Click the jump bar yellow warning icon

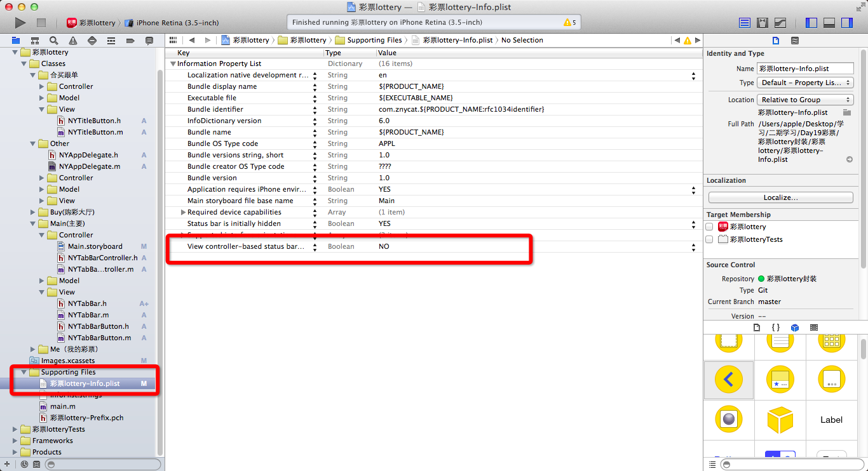[x=687, y=40]
